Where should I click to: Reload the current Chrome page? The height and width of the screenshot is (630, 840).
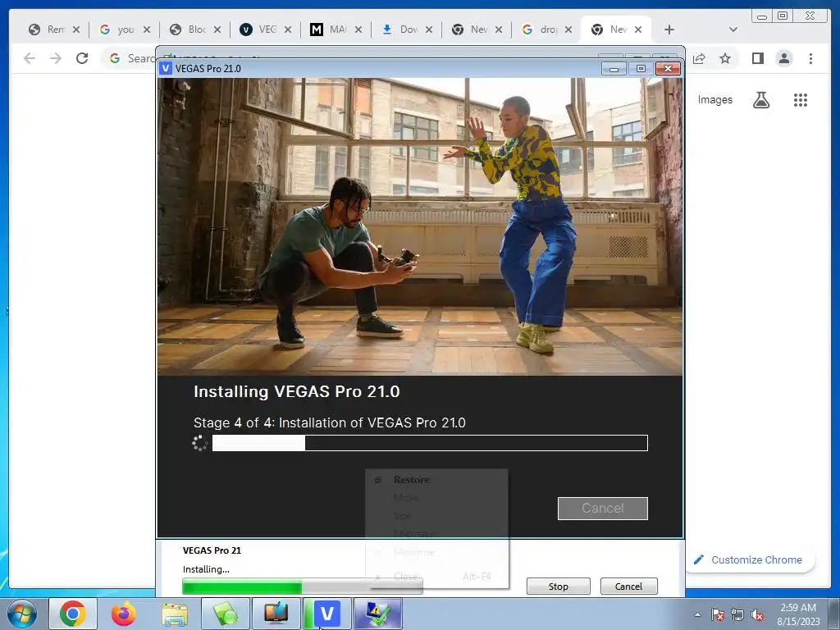(x=82, y=58)
